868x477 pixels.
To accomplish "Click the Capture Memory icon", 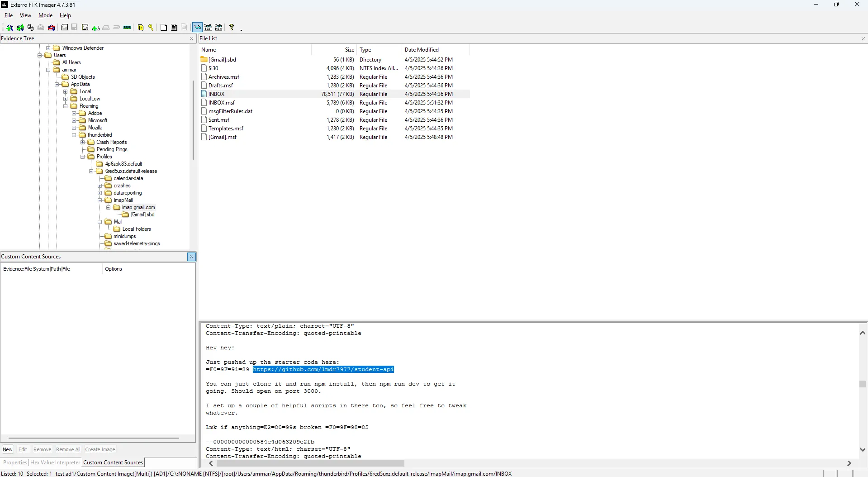I will pyautogui.click(x=127, y=28).
